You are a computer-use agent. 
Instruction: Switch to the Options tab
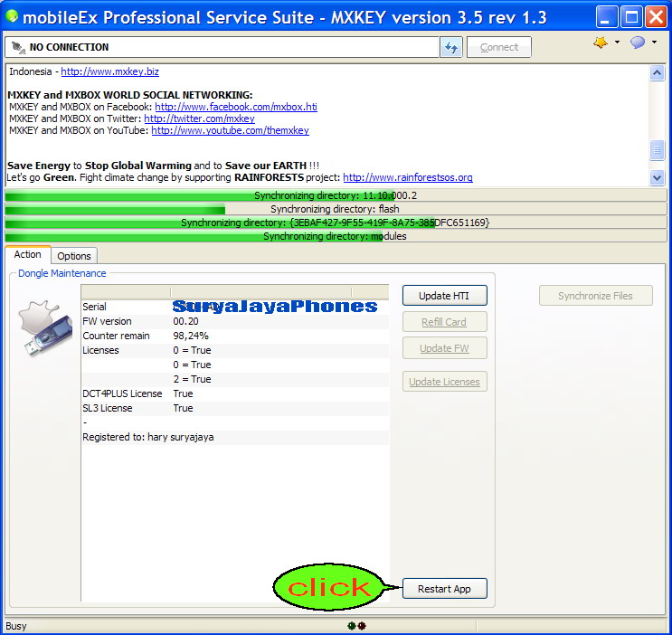coord(74,256)
